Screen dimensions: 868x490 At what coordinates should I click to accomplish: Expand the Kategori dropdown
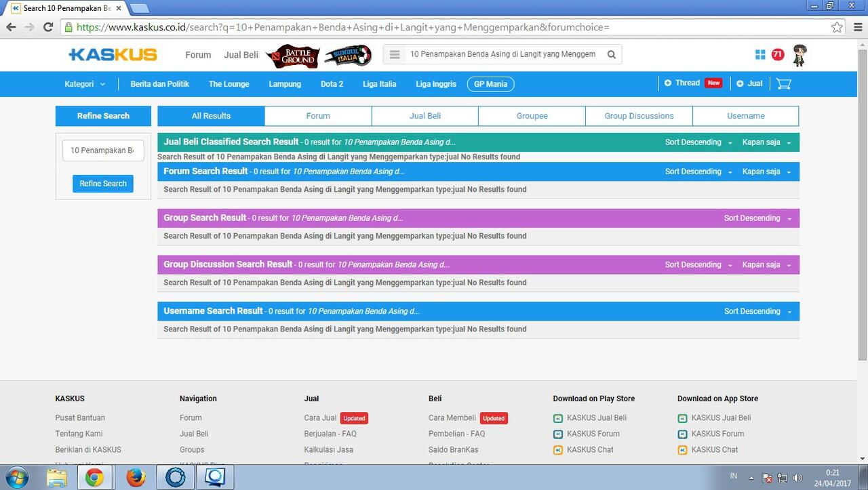point(85,84)
